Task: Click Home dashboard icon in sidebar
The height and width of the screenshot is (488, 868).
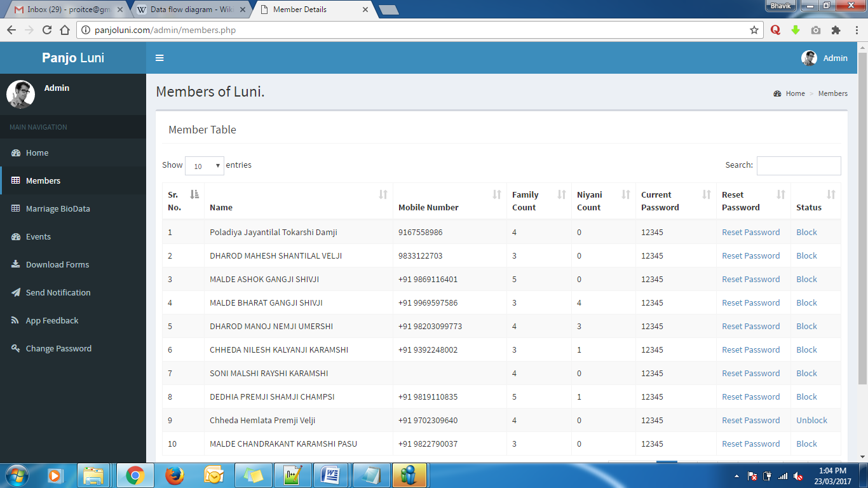Action: [x=16, y=152]
